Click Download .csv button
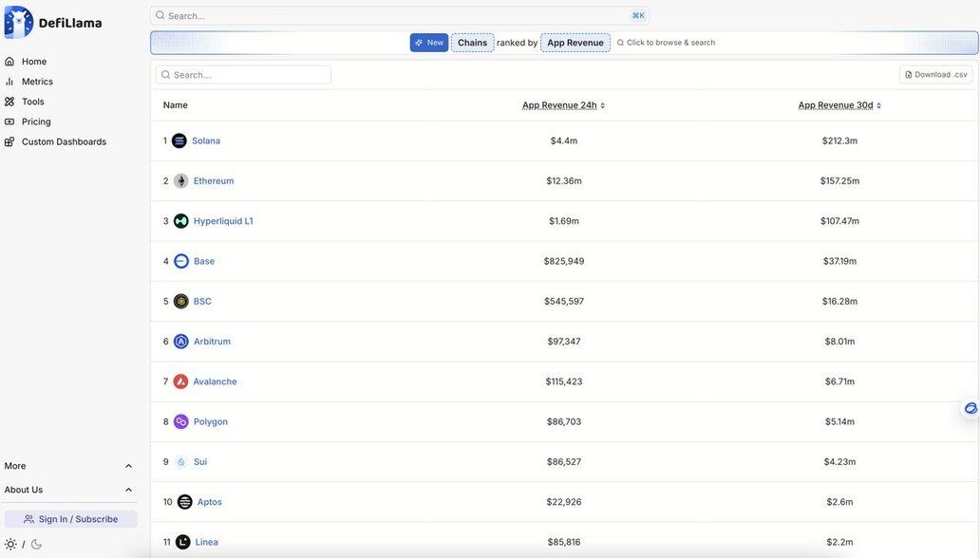980x558 pixels. (935, 74)
